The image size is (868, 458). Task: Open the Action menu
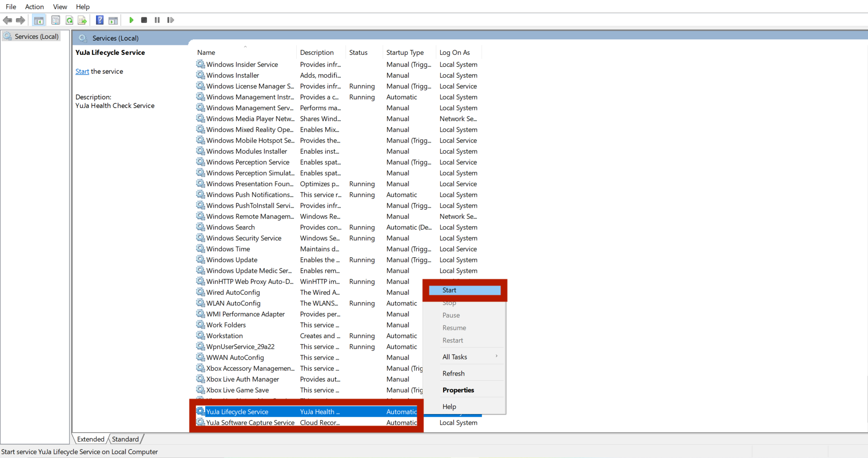click(34, 6)
